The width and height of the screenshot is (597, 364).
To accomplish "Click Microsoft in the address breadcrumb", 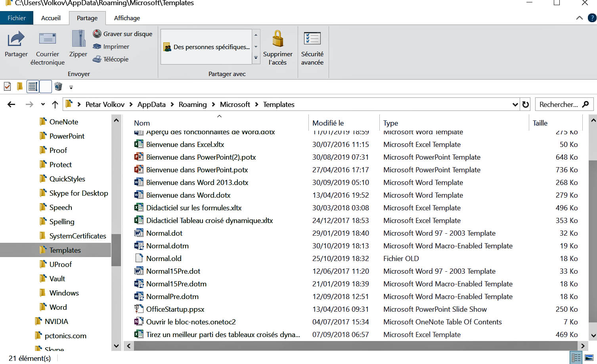I will pos(235,105).
